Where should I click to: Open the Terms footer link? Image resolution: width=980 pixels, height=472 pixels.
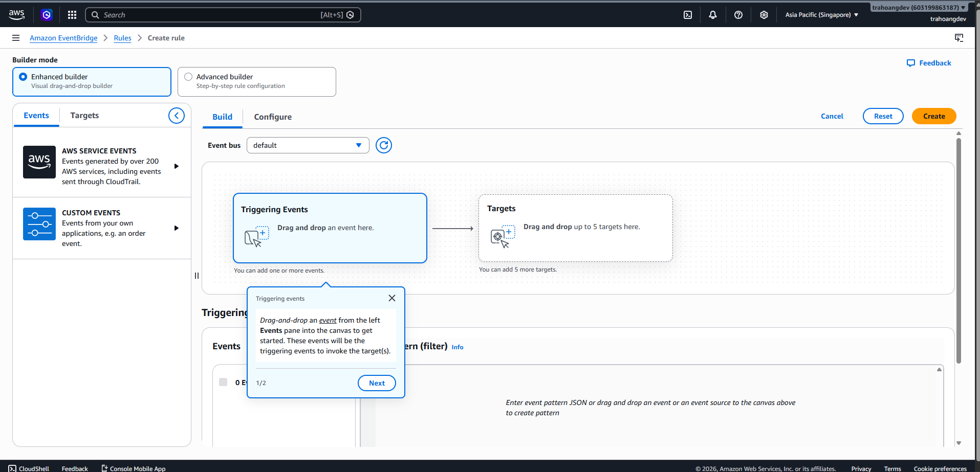[x=892, y=468]
